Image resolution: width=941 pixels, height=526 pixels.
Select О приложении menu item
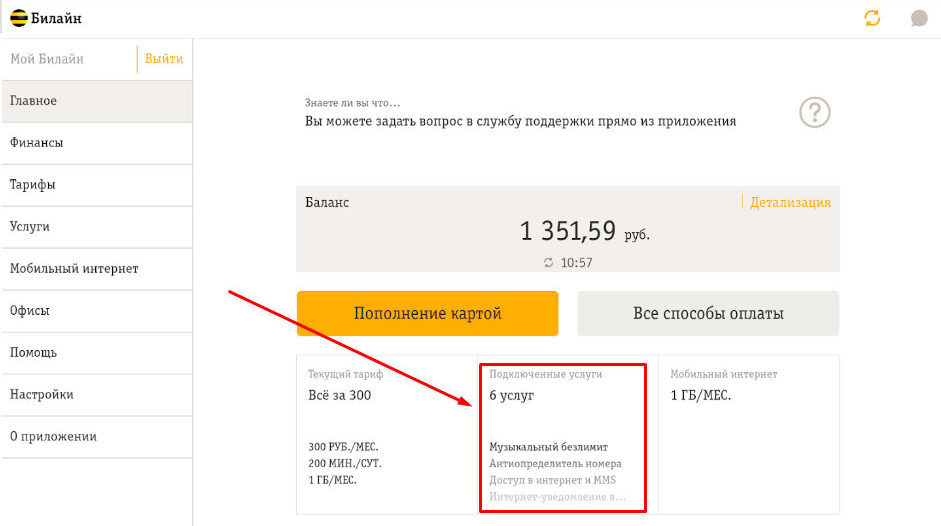[96, 437]
